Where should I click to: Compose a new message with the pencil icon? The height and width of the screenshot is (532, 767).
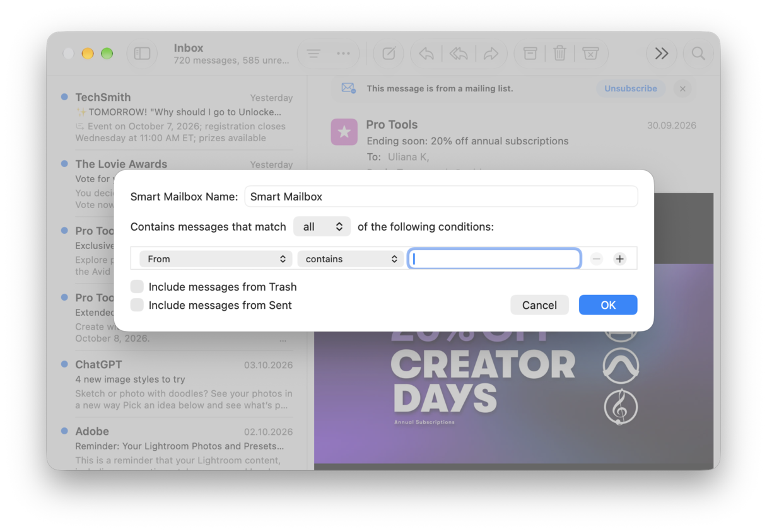[x=389, y=54]
